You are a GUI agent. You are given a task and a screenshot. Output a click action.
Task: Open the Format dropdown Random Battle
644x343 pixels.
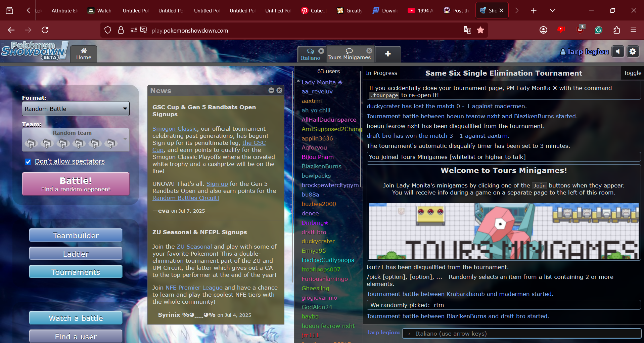[76, 109]
